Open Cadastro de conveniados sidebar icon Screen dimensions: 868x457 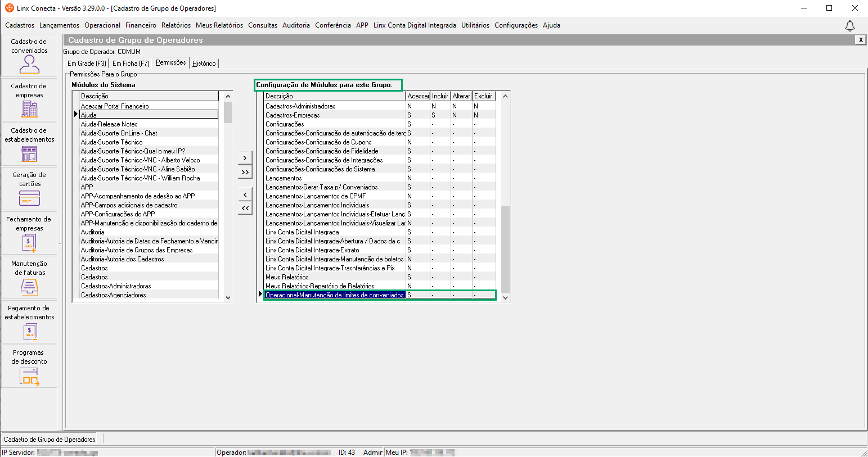29,65
